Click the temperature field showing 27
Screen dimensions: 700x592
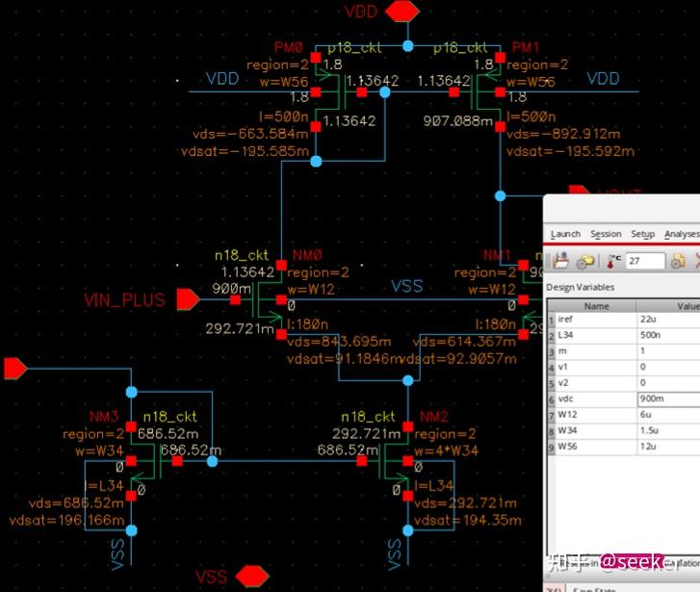[x=645, y=261]
